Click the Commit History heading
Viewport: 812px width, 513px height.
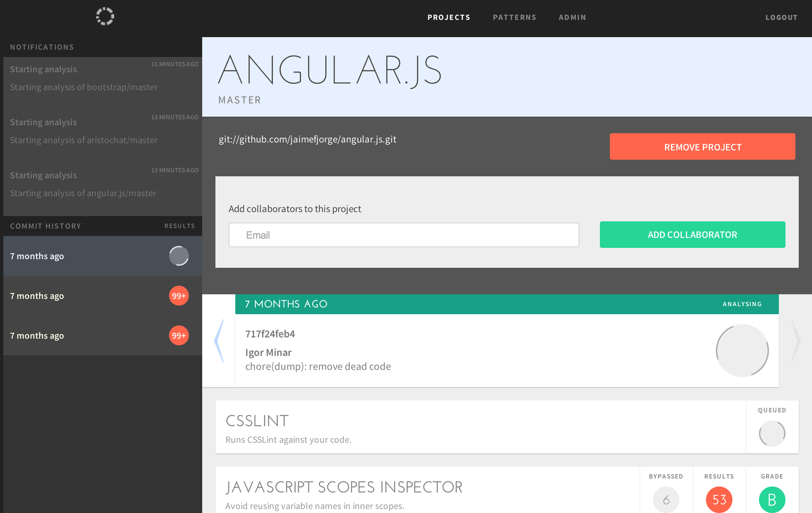tap(46, 226)
